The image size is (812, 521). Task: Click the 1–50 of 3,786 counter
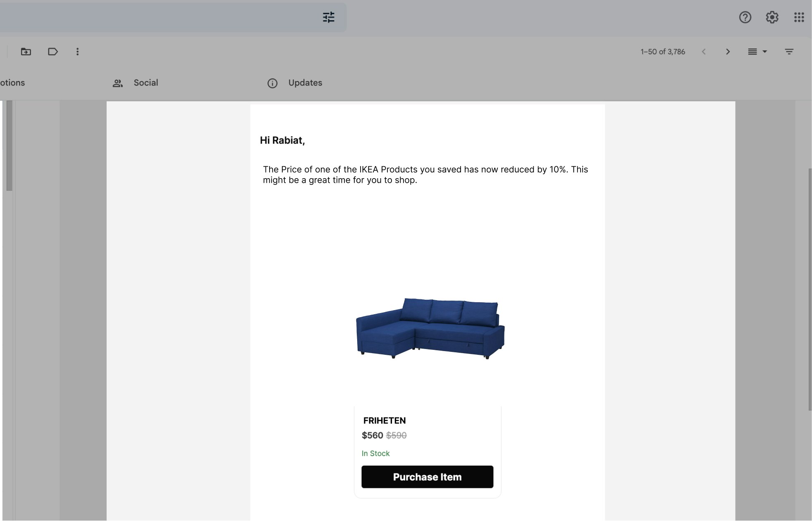(x=663, y=52)
